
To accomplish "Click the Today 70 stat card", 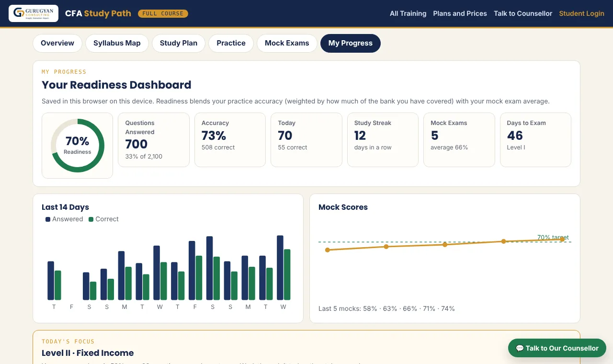I will click(306, 140).
